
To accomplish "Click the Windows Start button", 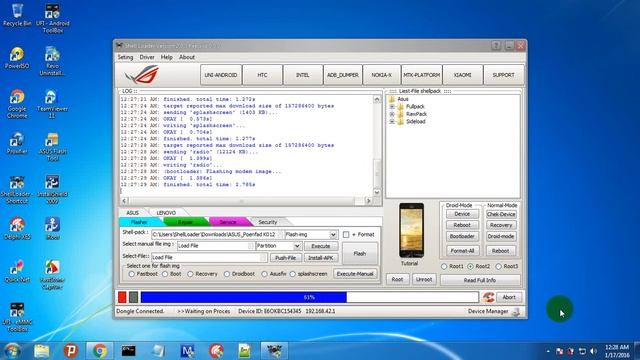I will pyautogui.click(x=12, y=351).
